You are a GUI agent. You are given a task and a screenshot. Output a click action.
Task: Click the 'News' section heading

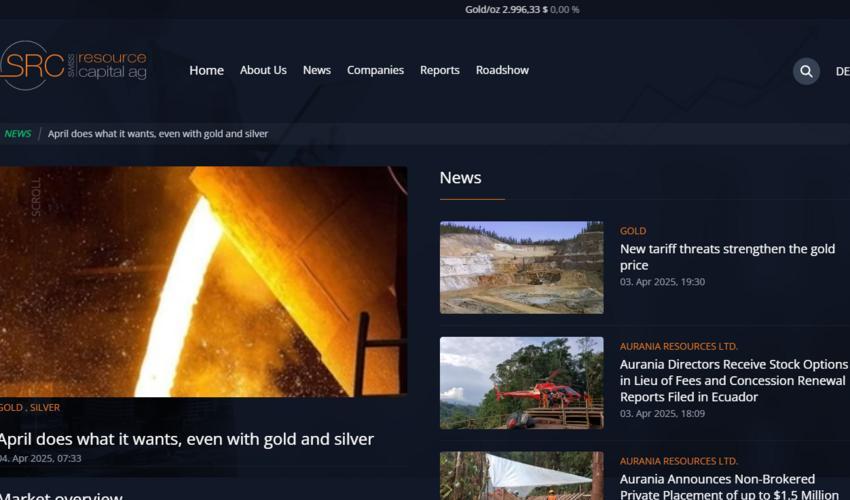(460, 178)
